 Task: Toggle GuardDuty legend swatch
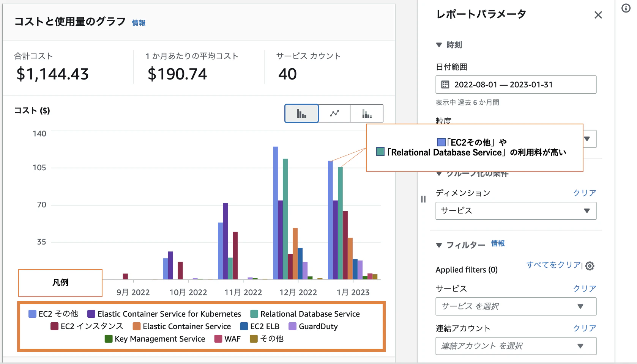pyautogui.click(x=292, y=326)
